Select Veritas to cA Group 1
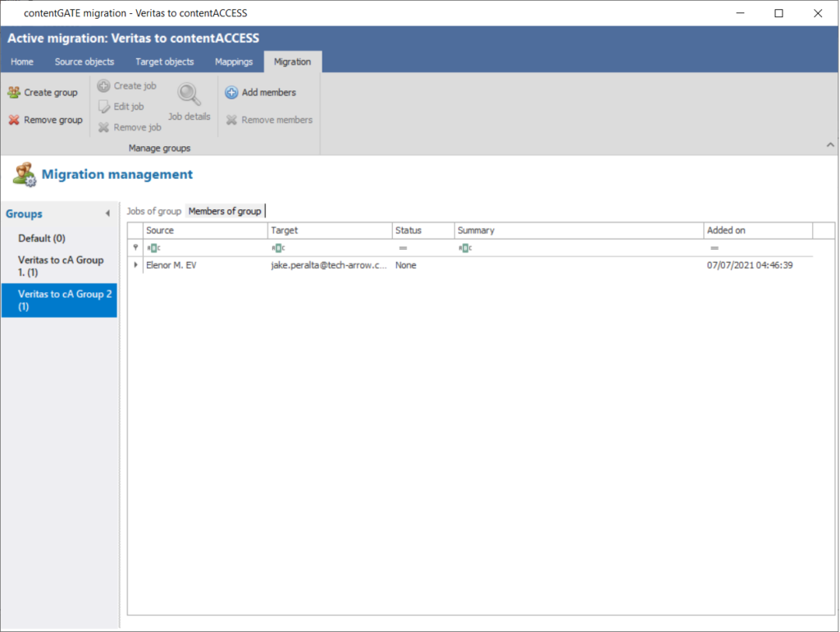The height and width of the screenshot is (632, 840). click(x=61, y=265)
